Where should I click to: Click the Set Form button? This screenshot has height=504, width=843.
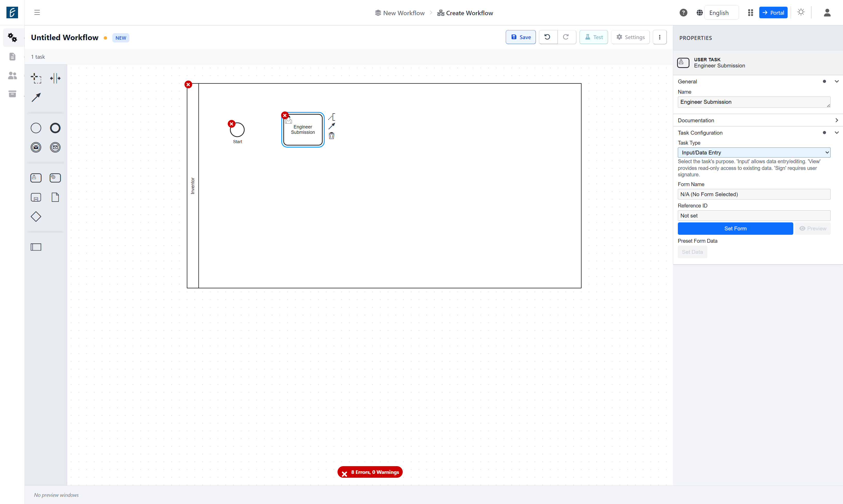tap(735, 229)
